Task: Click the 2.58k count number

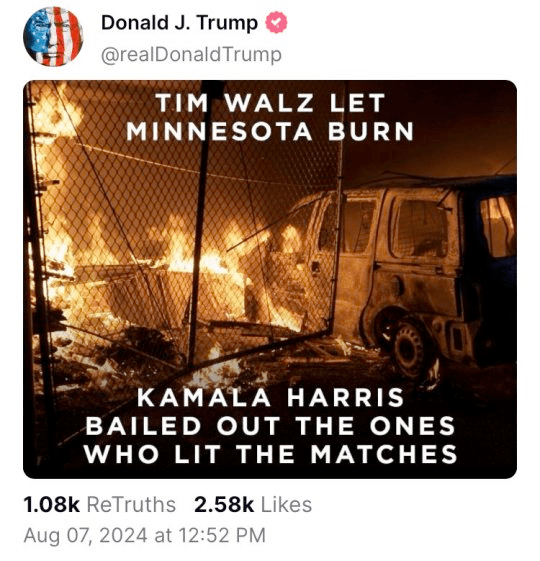Action: [x=224, y=505]
